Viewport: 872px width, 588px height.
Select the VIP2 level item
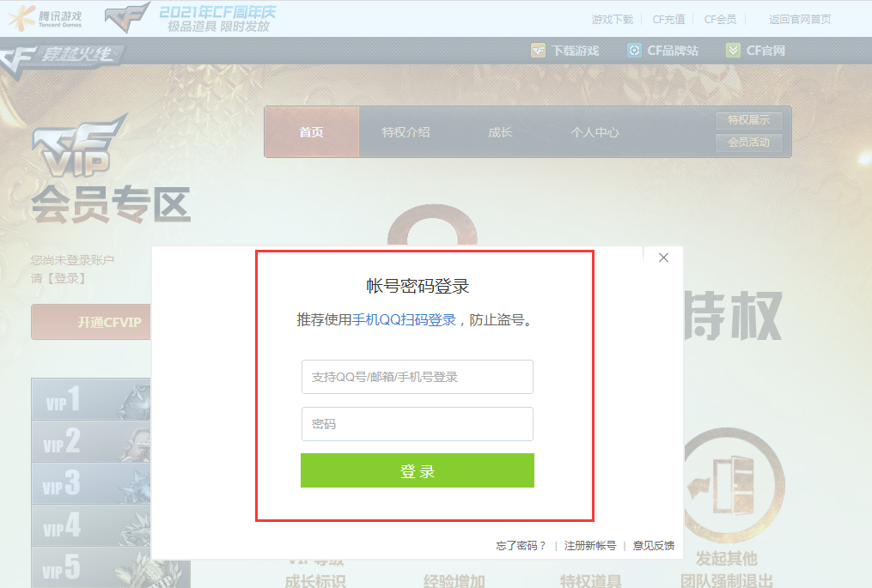[x=91, y=441]
